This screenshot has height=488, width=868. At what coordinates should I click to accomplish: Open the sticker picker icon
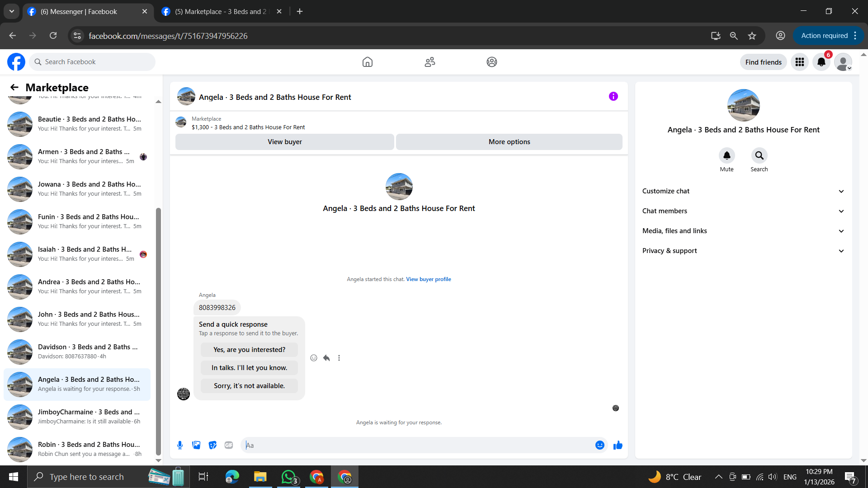[x=212, y=445]
